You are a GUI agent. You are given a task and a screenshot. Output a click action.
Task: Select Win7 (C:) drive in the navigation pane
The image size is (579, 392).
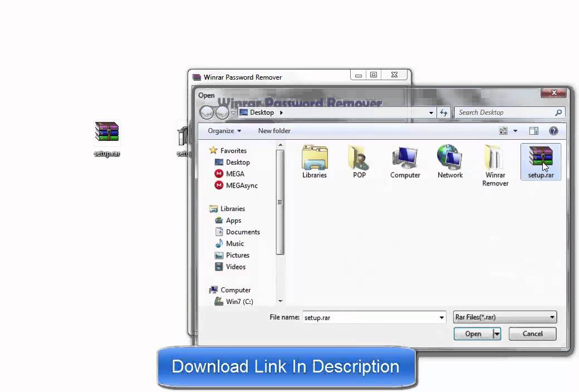234,301
